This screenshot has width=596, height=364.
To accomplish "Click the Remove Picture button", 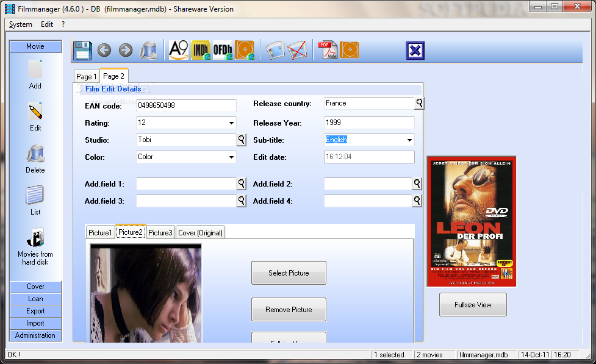I will [289, 310].
